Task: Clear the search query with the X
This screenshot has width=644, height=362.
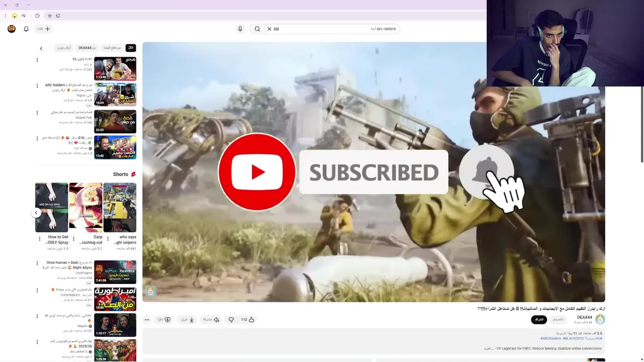Action: [269, 29]
